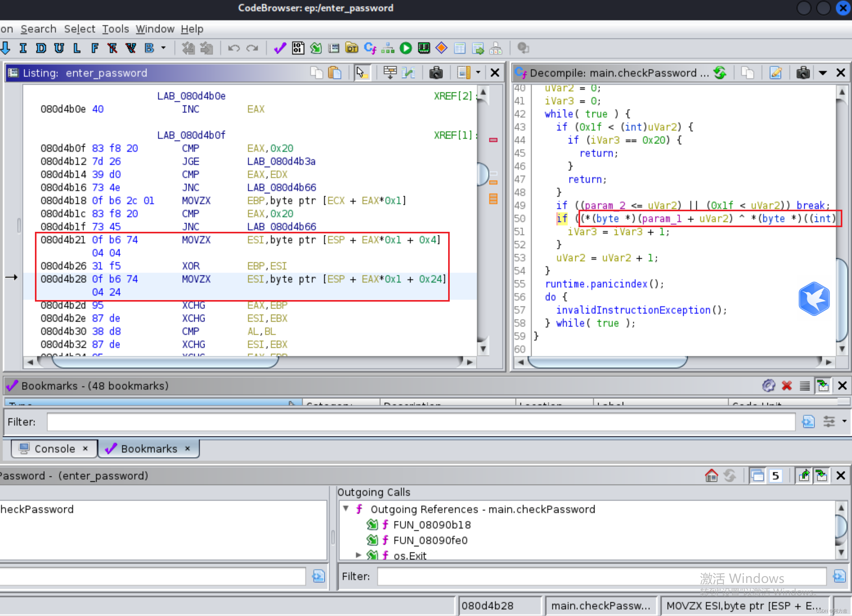This screenshot has width=852, height=616.
Task: Open the Bookmarks checkmark toolbar icon
Action: (x=280, y=48)
